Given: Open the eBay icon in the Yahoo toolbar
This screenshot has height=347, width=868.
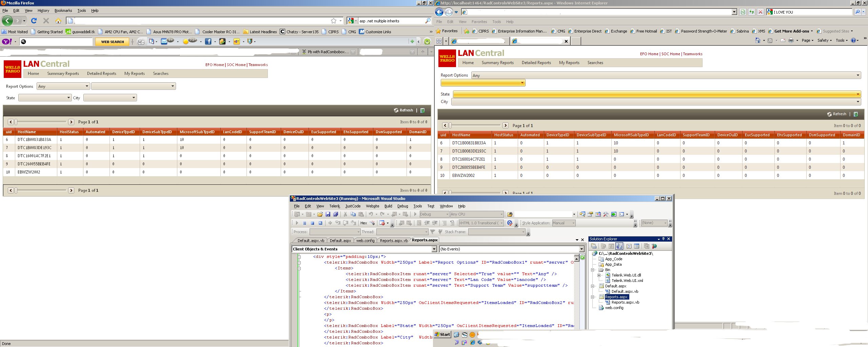Looking at the screenshot, I should coord(237,41).
